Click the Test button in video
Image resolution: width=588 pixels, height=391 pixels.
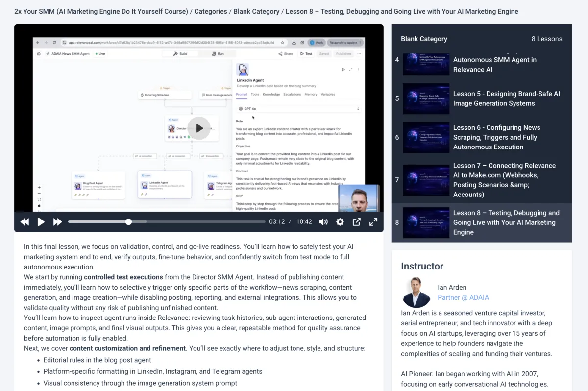pyautogui.click(x=306, y=54)
